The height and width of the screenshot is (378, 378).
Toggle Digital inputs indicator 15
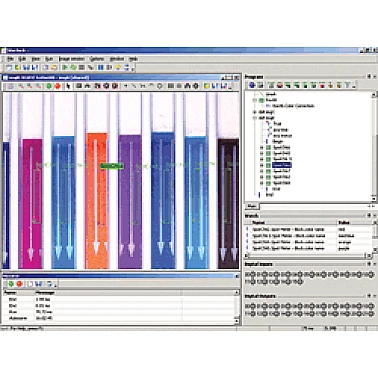pyautogui.click(x=300, y=282)
